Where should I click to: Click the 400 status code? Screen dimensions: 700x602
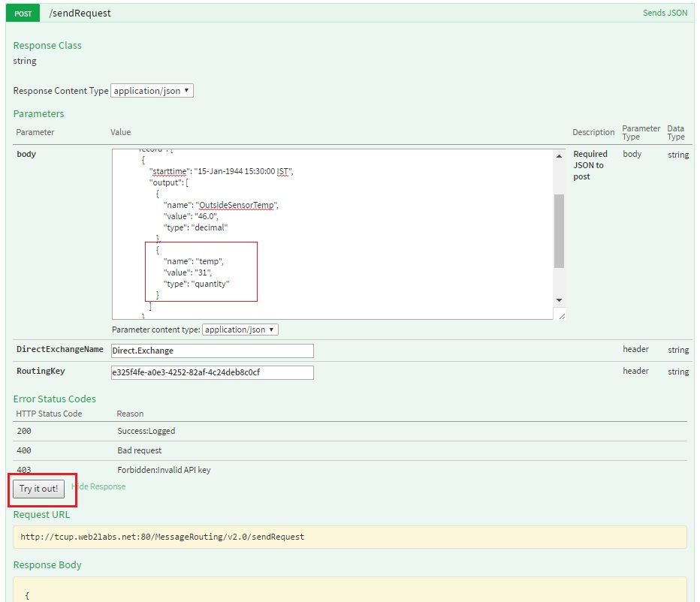click(24, 450)
